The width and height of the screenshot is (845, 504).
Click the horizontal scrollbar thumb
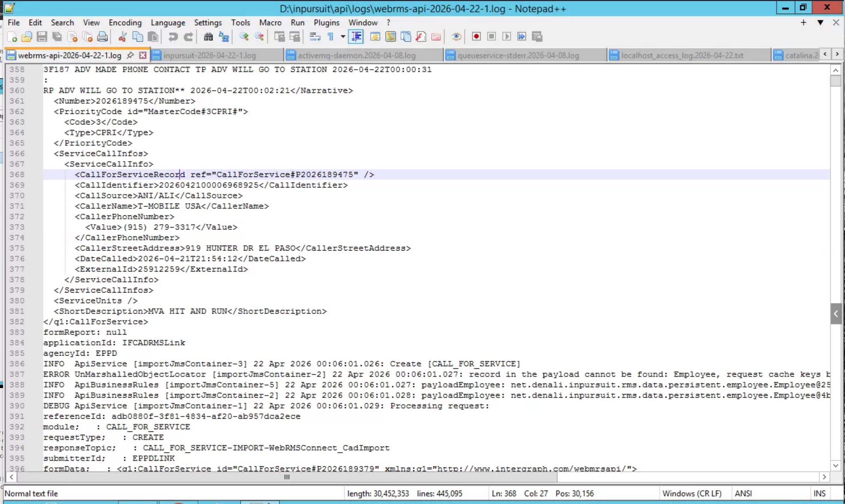click(287, 477)
